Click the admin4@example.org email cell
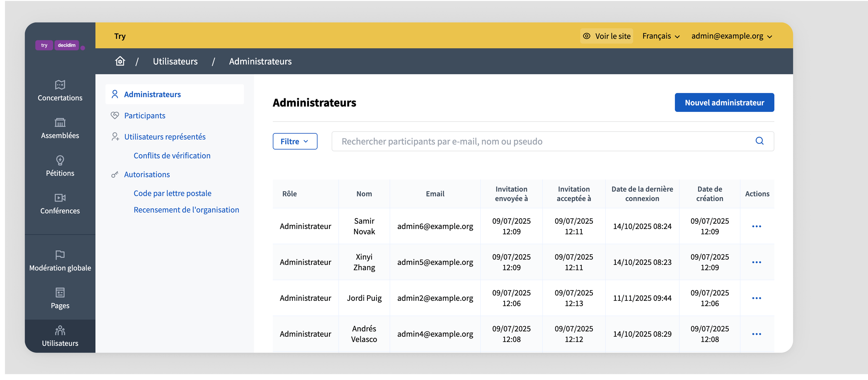The height and width of the screenshot is (380, 868). click(435, 334)
